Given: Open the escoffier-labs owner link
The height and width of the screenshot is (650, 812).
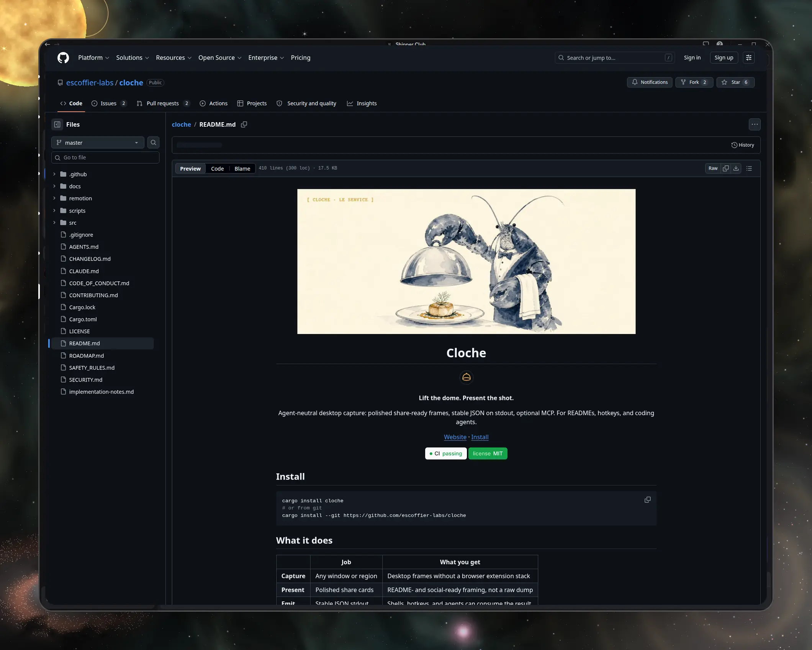Looking at the screenshot, I should 90,83.
